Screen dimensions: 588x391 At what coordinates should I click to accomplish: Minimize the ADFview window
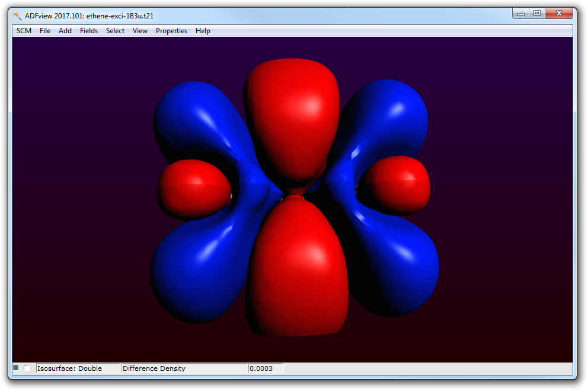[x=520, y=14]
